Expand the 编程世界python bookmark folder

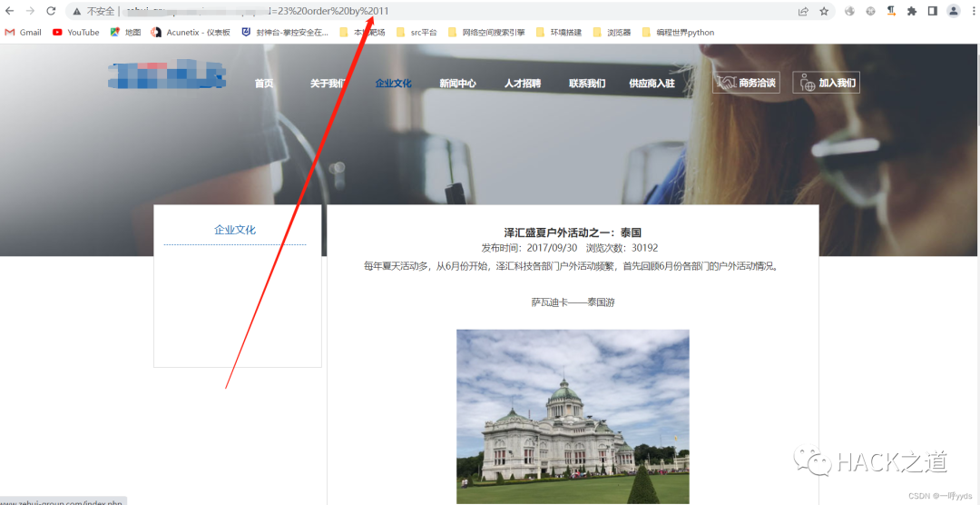[x=678, y=32]
